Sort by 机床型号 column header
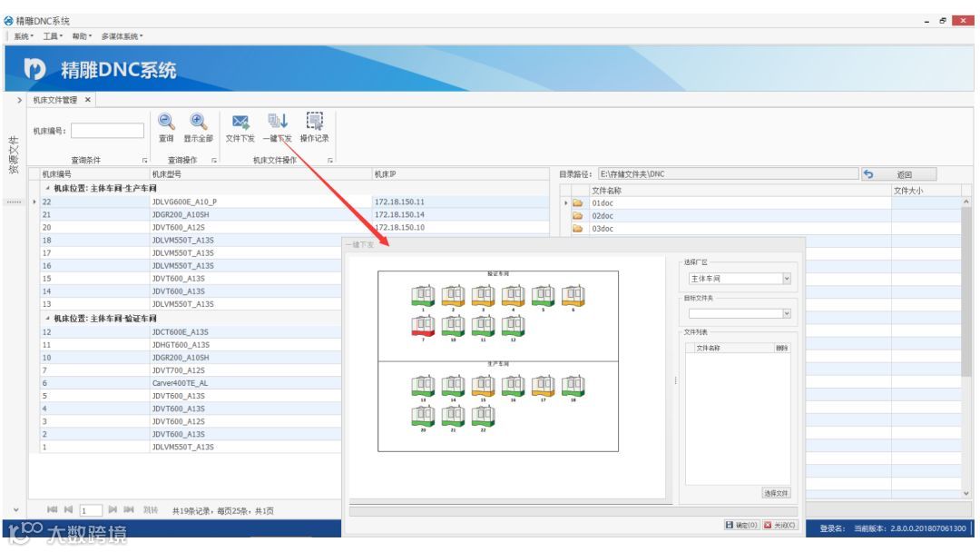 [x=260, y=174]
